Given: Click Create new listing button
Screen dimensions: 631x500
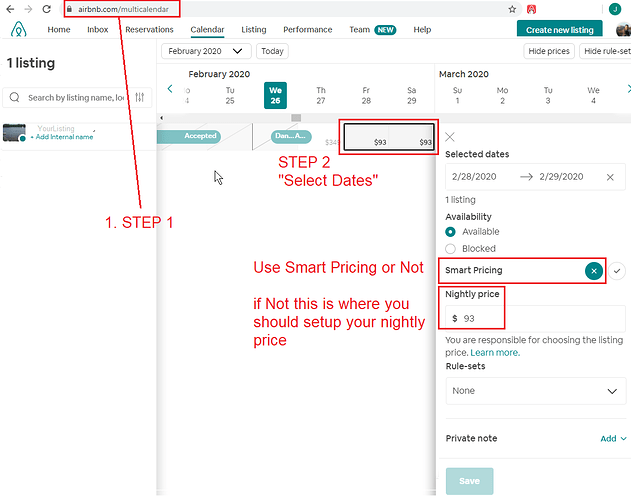Looking at the screenshot, I should (559, 29).
